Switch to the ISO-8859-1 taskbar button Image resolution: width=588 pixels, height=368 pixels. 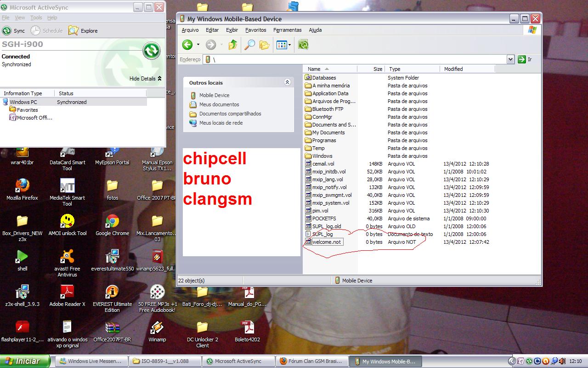tap(164, 361)
